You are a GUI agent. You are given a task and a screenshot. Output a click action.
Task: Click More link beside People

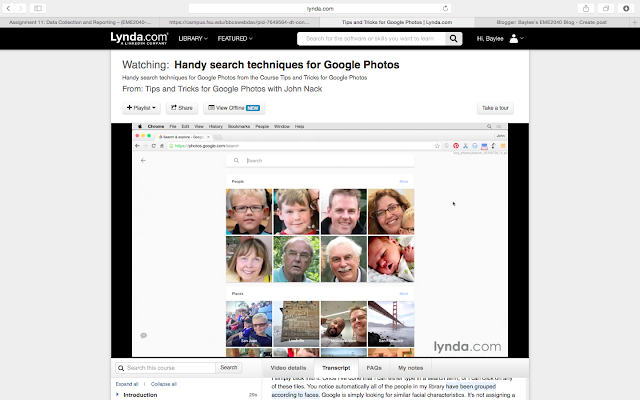pos(404,181)
